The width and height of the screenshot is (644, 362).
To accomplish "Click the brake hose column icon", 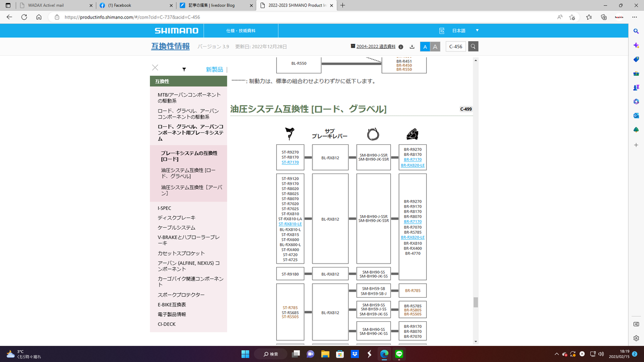I will pyautogui.click(x=373, y=134).
